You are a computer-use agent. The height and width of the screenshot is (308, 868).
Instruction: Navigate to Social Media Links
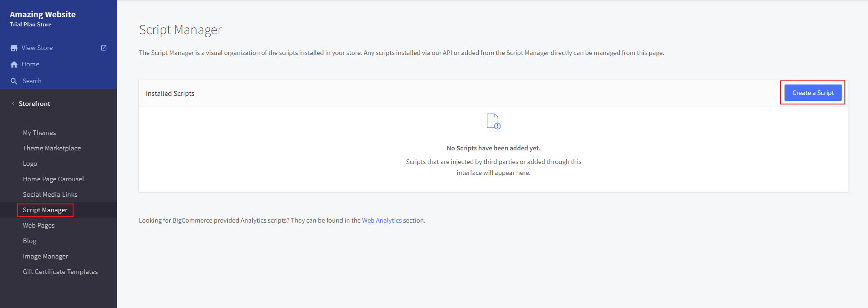(50, 194)
